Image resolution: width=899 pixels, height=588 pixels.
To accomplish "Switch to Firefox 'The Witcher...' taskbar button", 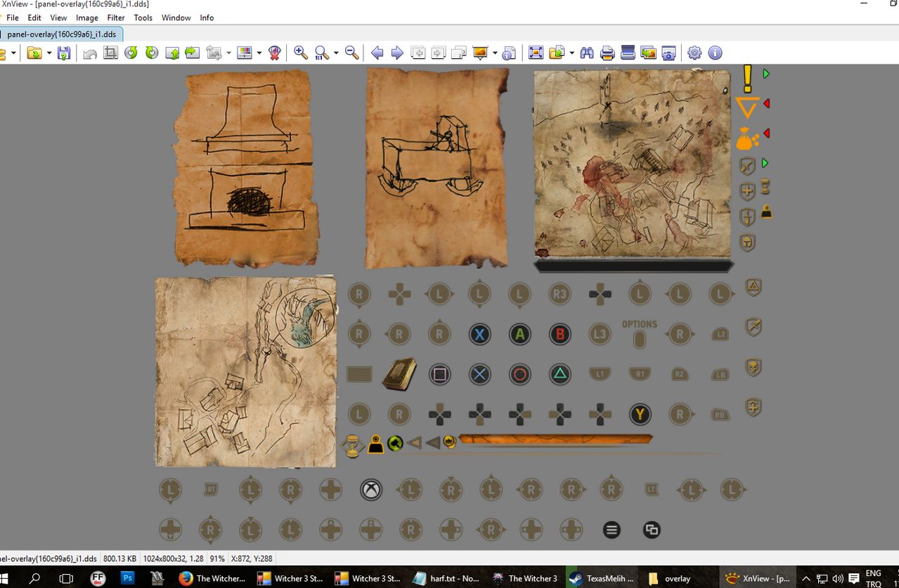I will [212, 578].
